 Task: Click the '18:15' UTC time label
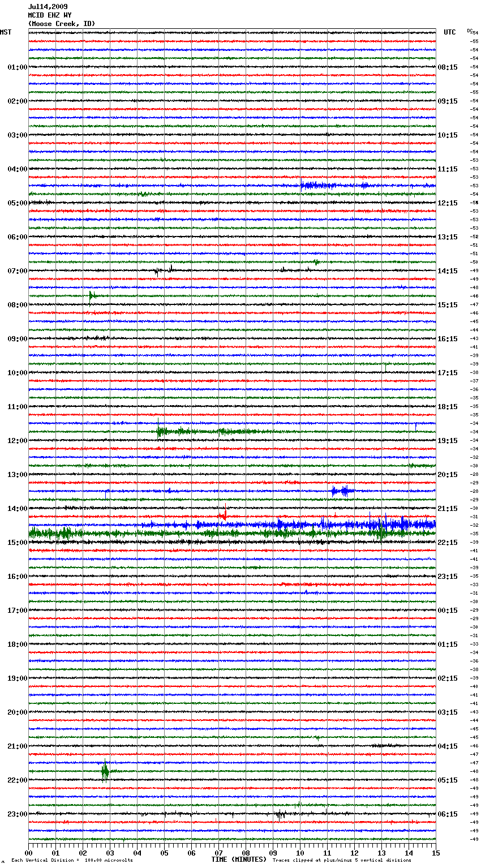point(448,407)
